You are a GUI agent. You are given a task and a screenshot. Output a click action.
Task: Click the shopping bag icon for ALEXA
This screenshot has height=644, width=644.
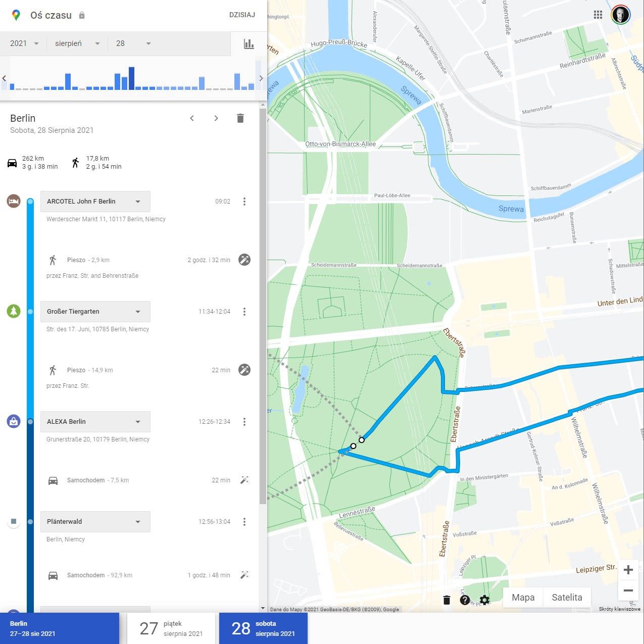tap(14, 421)
